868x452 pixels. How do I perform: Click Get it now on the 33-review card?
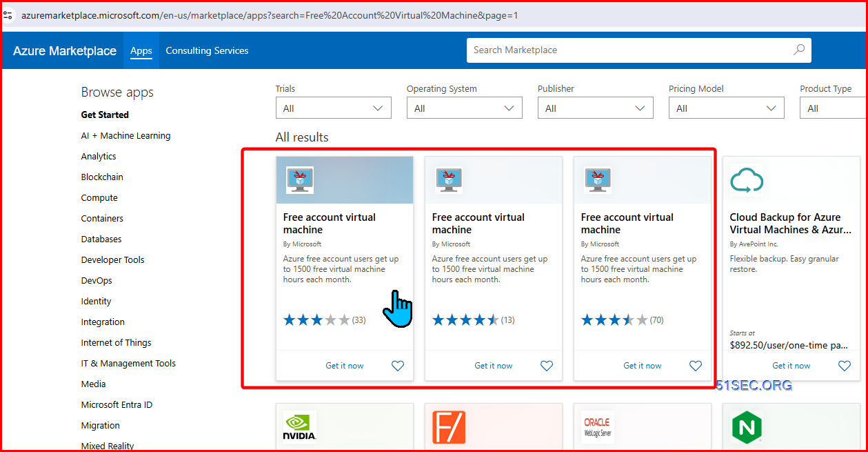coord(345,366)
